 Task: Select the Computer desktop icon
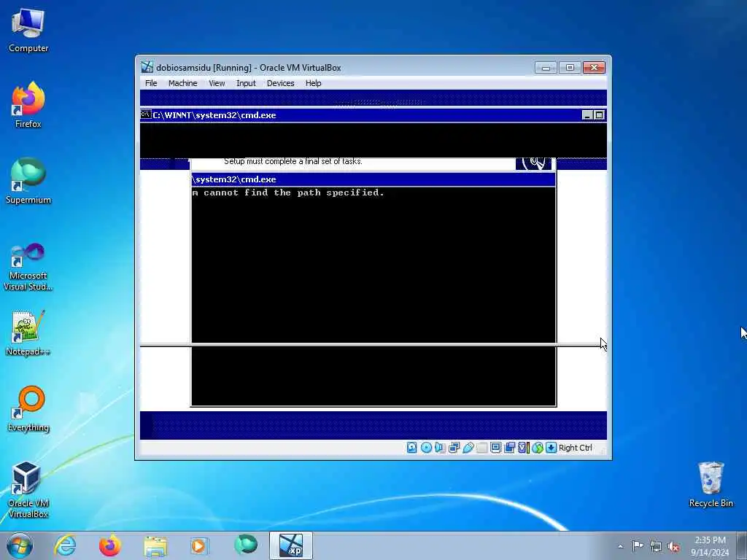pyautogui.click(x=28, y=31)
